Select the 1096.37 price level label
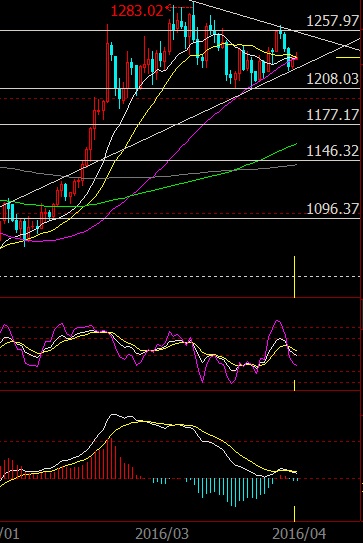The image size is (363, 543). click(x=333, y=208)
